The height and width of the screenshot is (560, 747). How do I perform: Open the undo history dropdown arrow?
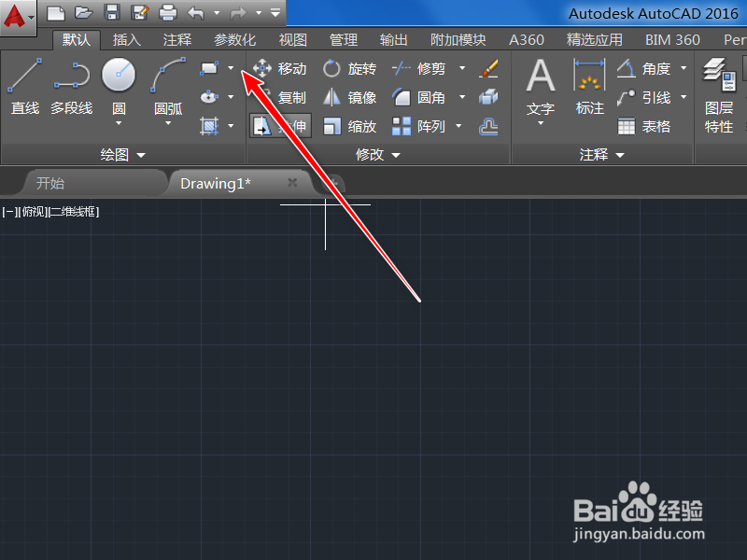(217, 13)
